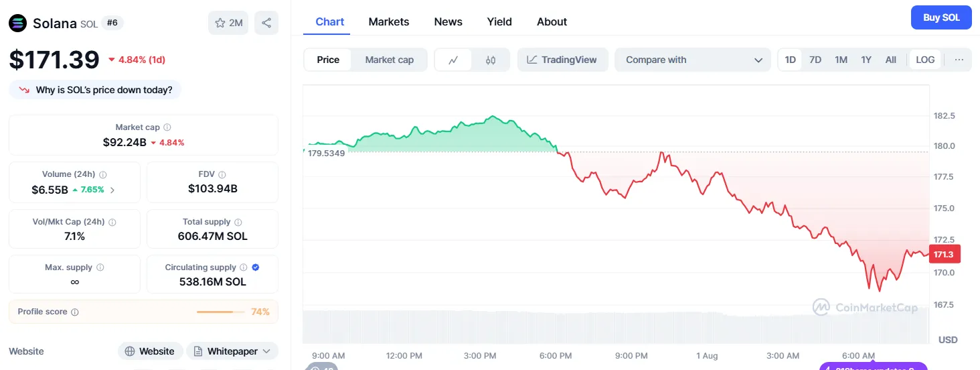The height and width of the screenshot is (370, 980).
Task: Switch to candlestick chart view icon
Action: point(491,60)
